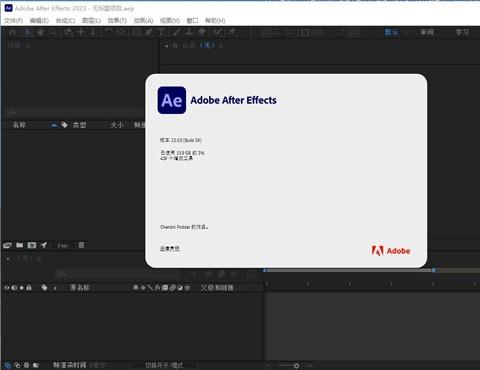Open the composition viewer dropdown (无)
The width and height of the screenshot is (480, 370).
[x=207, y=45]
